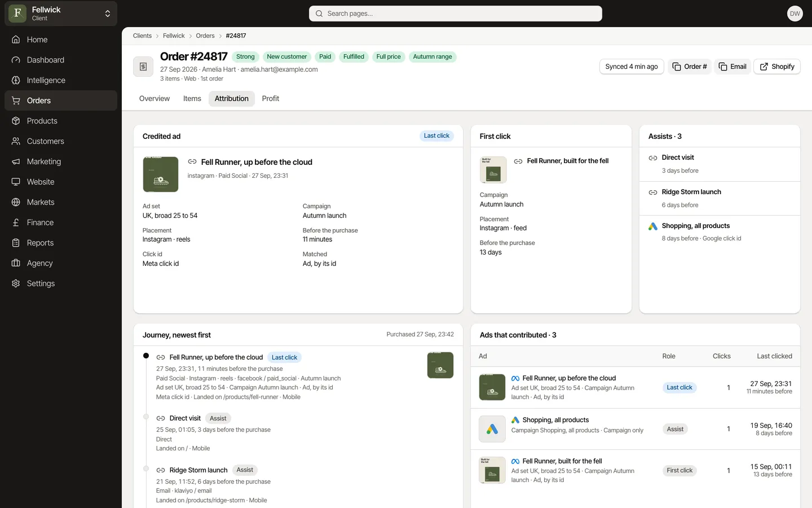Click the Google Ads icon beside Shopping assist
Viewport: 812px width, 508px height.
pos(653,226)
